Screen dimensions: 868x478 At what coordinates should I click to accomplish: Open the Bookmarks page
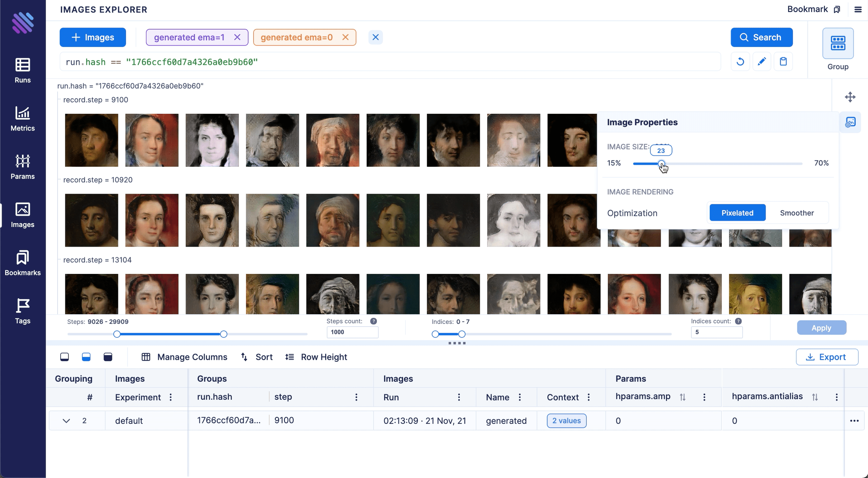coord(23,263)
